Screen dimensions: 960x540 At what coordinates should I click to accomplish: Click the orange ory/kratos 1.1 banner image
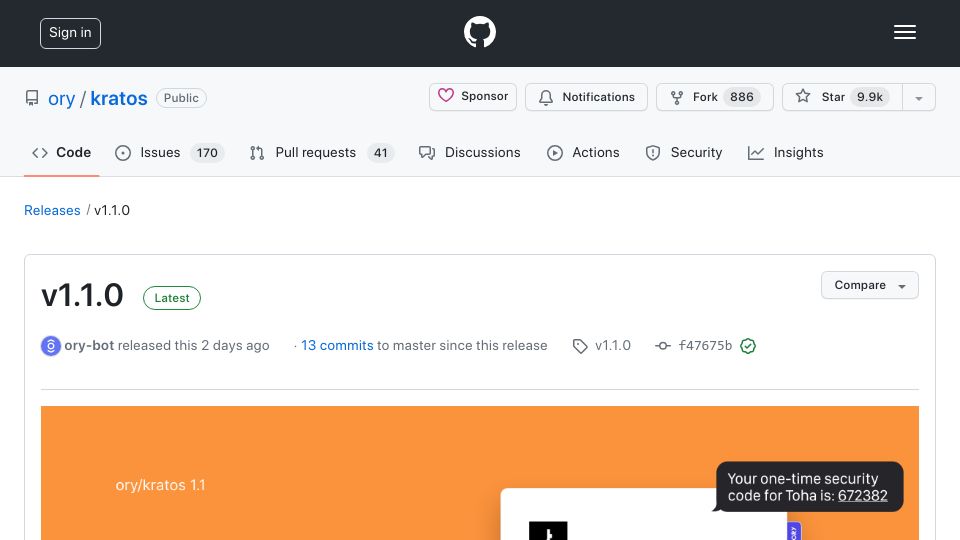(479, 473)
